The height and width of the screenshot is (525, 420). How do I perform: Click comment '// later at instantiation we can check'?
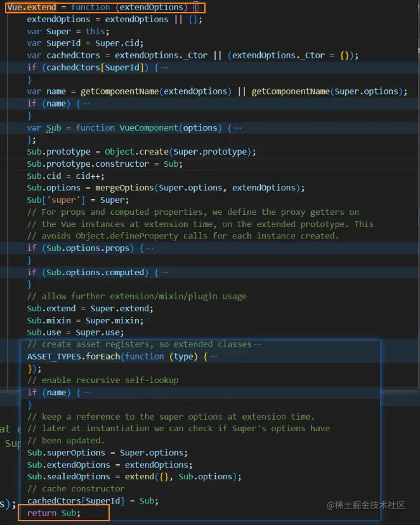178,429
